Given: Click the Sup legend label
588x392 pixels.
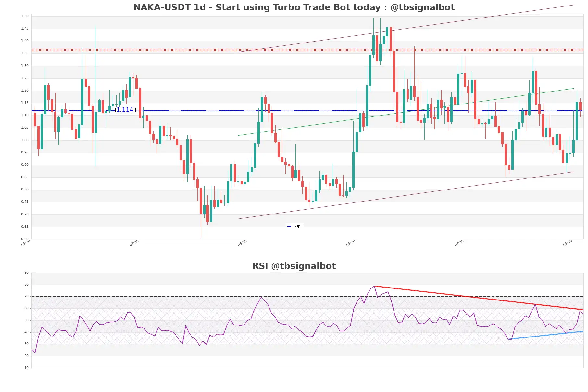Looking at the screenshot, I should 297,226.
